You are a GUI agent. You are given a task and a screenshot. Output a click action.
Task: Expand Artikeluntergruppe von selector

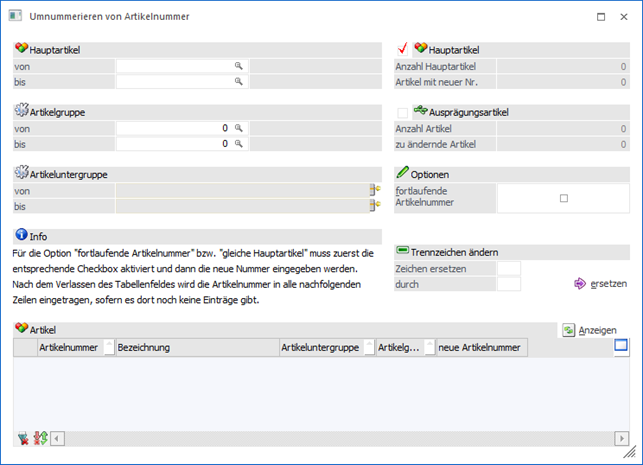[x=375, y=189]
